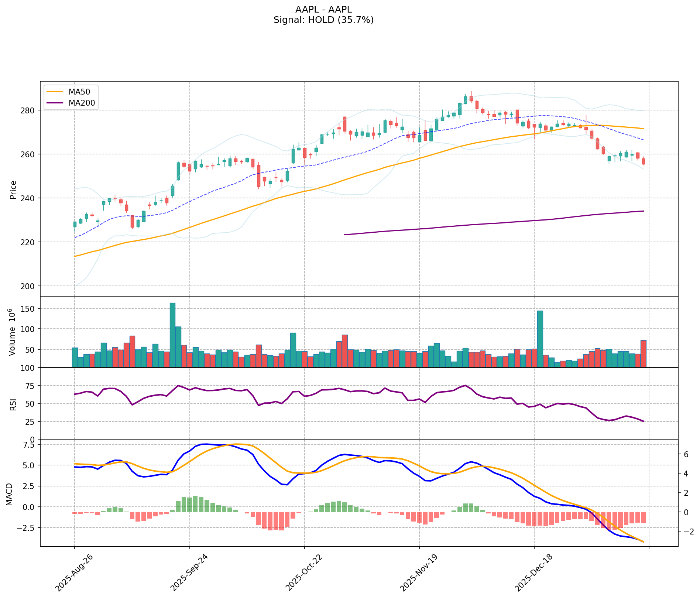Click the tall volume spike after Dec-18
This screenshot has width=700, height=598.
pyautogui.click(x=540, y=338)
